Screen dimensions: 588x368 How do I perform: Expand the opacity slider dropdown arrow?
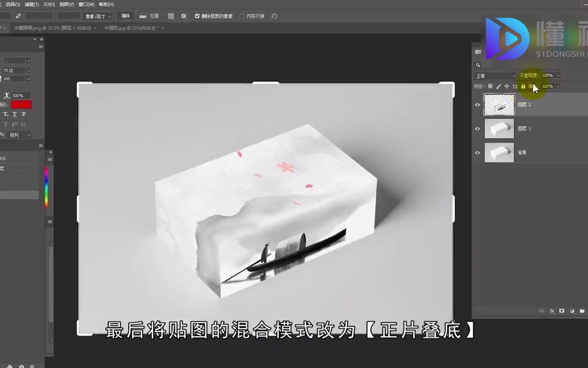coord(558,75)
